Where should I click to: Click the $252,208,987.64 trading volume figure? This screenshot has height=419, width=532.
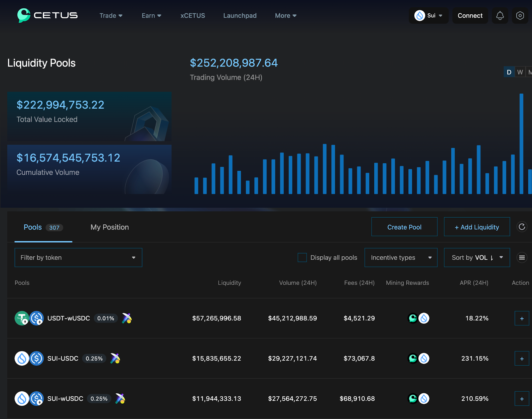coord(234,63)
